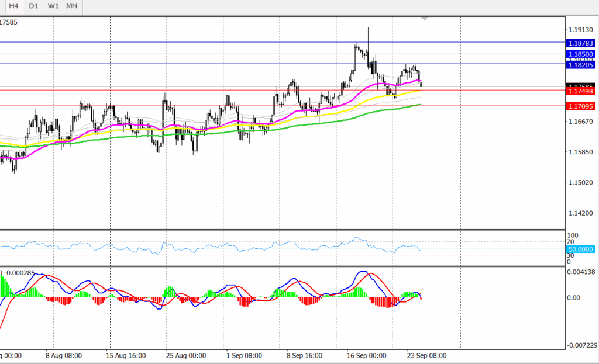The height and width of the screenshot is (364, 599).
Task: Switch to the W1 weekly timeframe
Action: pos(53,6)
